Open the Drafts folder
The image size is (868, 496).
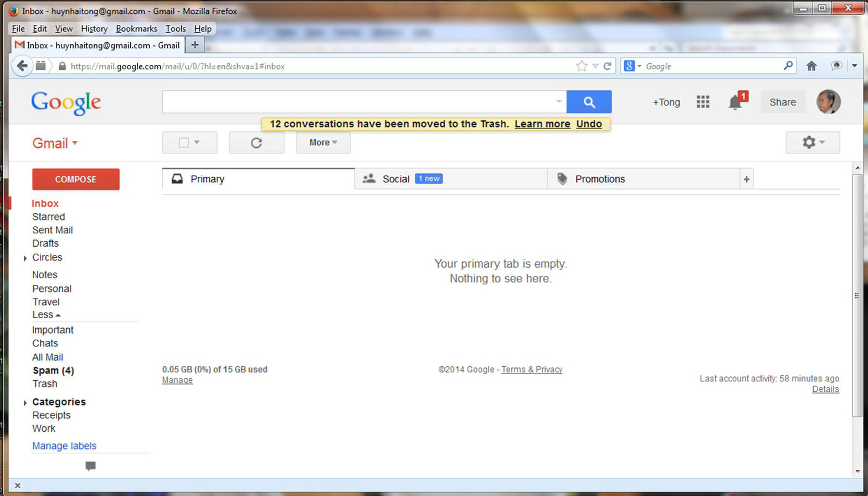[x=45, y=243]
